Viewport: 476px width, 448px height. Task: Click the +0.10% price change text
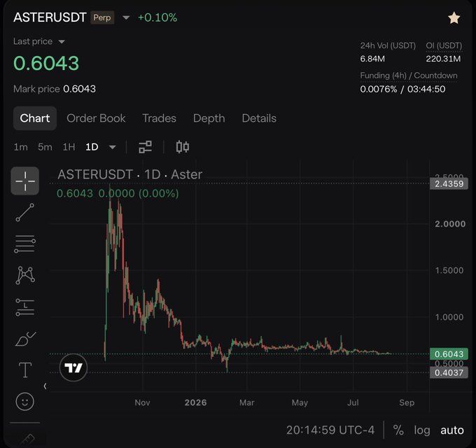157,17
